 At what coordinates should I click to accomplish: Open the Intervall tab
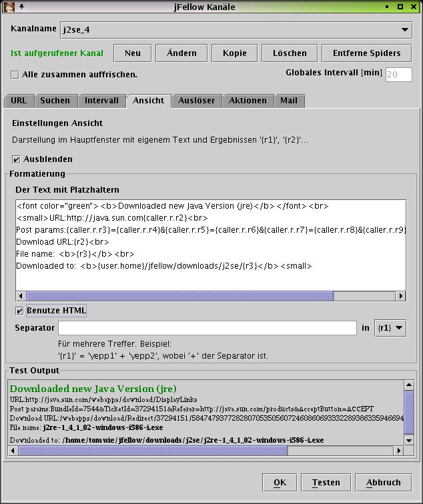(x=101, y=101)
